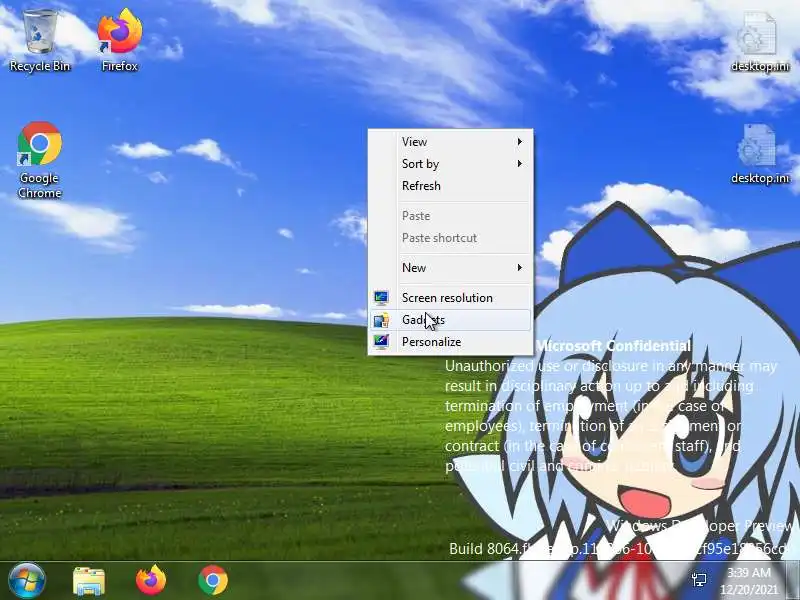Open Gadgets from the context menu
Viewport: 800px width, 600px height.
[x=450, y=320]
